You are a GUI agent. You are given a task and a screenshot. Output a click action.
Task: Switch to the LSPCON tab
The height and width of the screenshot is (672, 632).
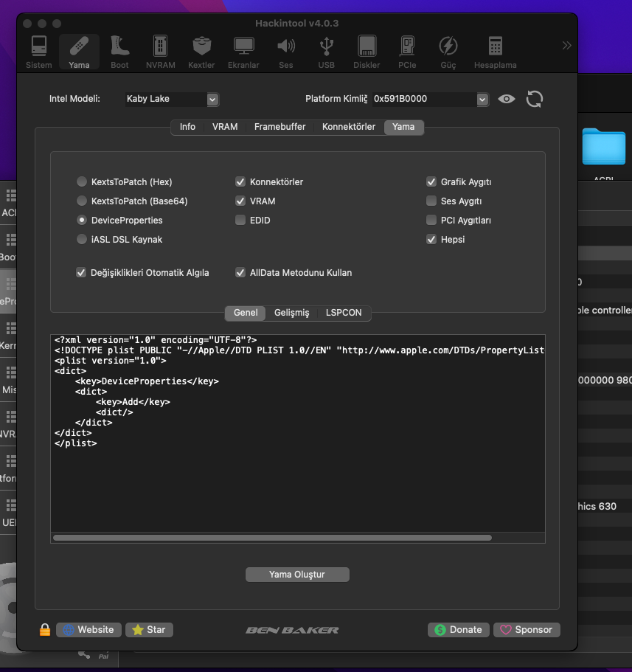tap(344, 313)
